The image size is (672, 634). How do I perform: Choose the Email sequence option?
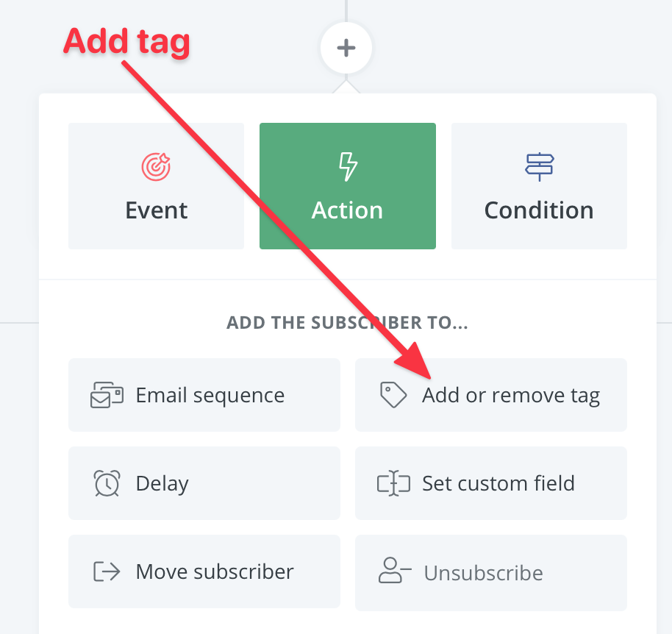coord(204,395)
